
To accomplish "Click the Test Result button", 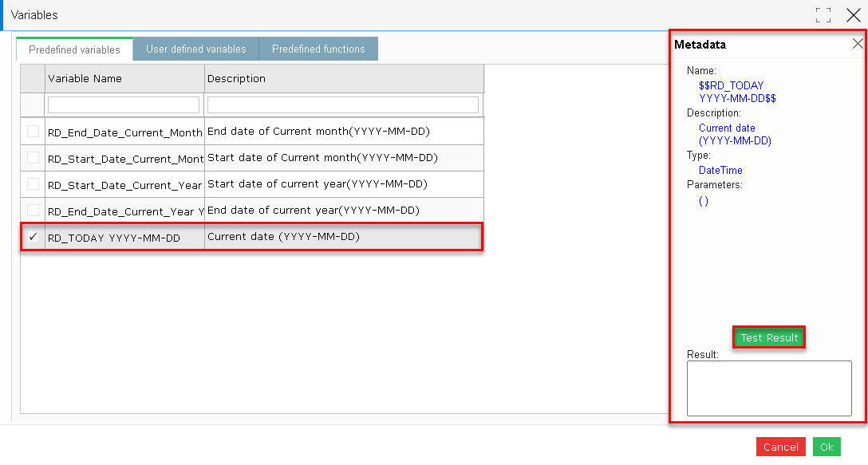I will point(769,337).
